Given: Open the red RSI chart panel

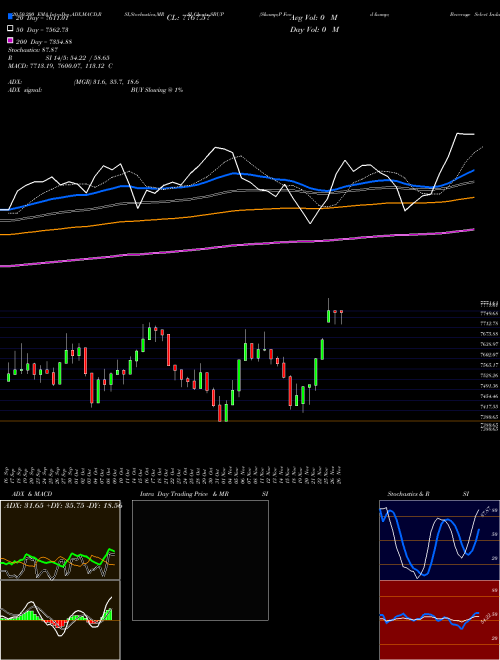Looking at the screenshot, I should [439, 620].
